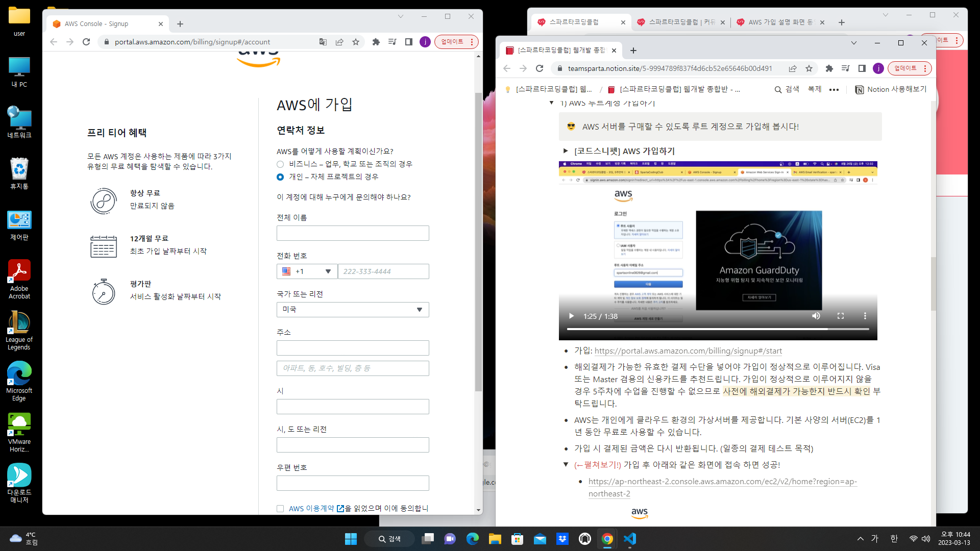This screenshot has width=980, height=551.
Task: Toggle side panel in AWS browser window
Action: coord(409,42)
